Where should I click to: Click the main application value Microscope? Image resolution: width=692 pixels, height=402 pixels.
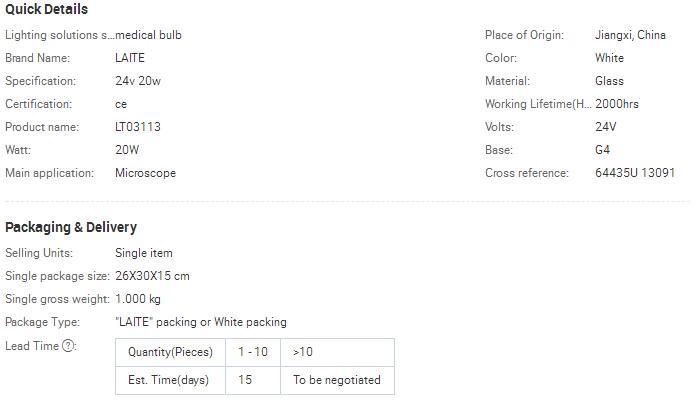(x=145, y=173)
